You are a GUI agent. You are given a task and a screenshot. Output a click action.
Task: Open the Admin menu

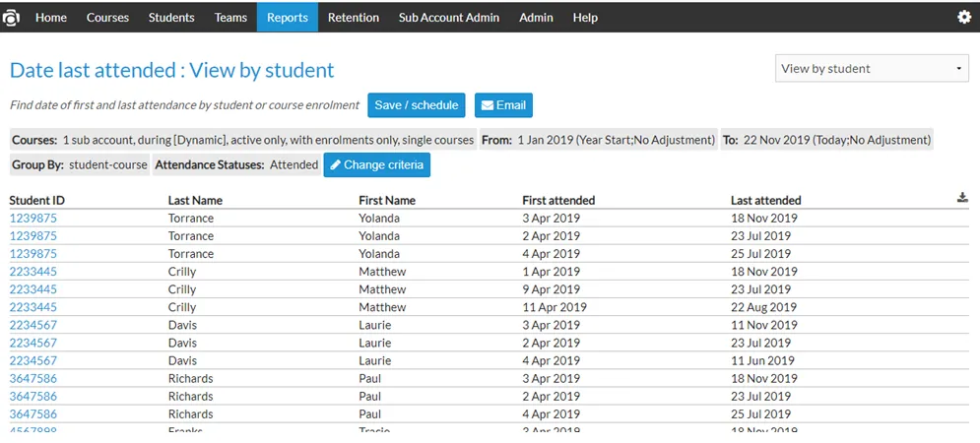[x=536, y=18]
